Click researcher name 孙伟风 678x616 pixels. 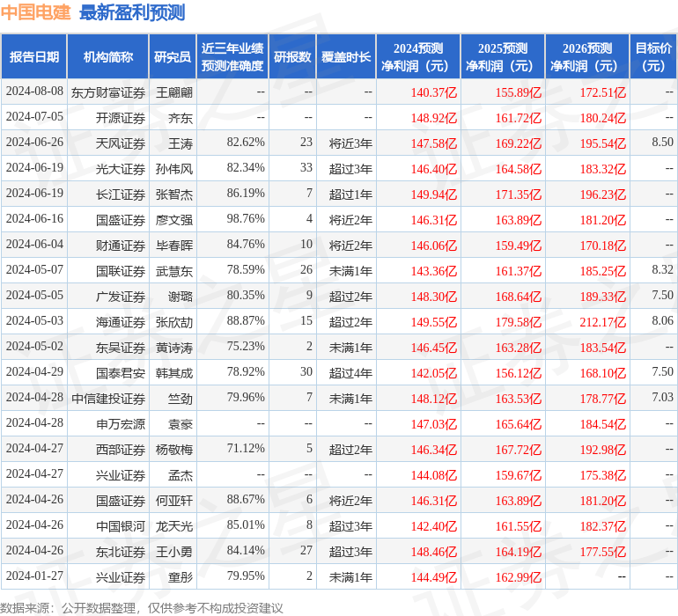pyautogui.click(x=174, y=169)
